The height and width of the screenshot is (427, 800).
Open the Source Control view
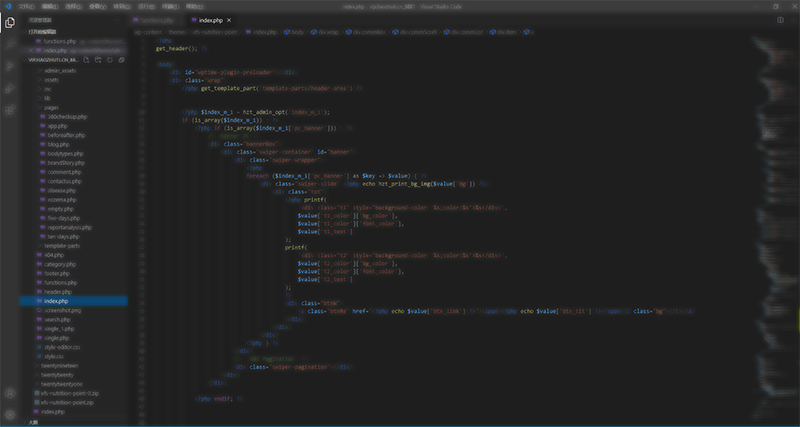point(10,66)
